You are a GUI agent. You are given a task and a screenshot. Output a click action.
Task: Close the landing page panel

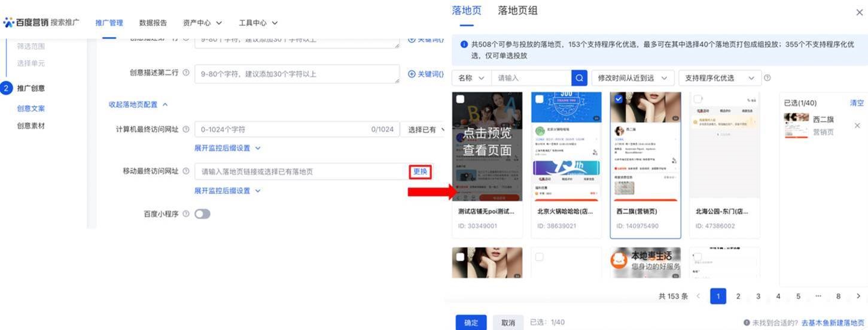point(860,12)
